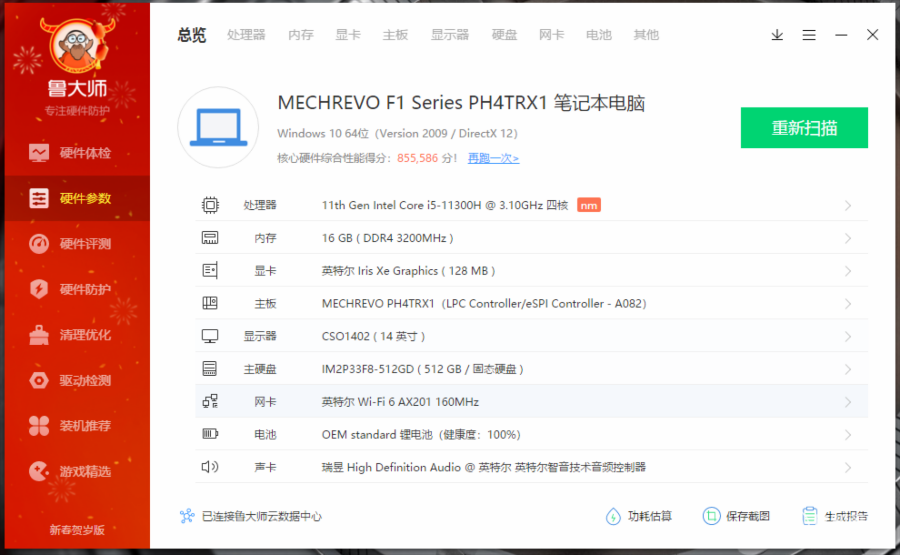This screenshot has width=900, height=555.
Task: Open 游戏精选 icon
Action: click(39, 471)
